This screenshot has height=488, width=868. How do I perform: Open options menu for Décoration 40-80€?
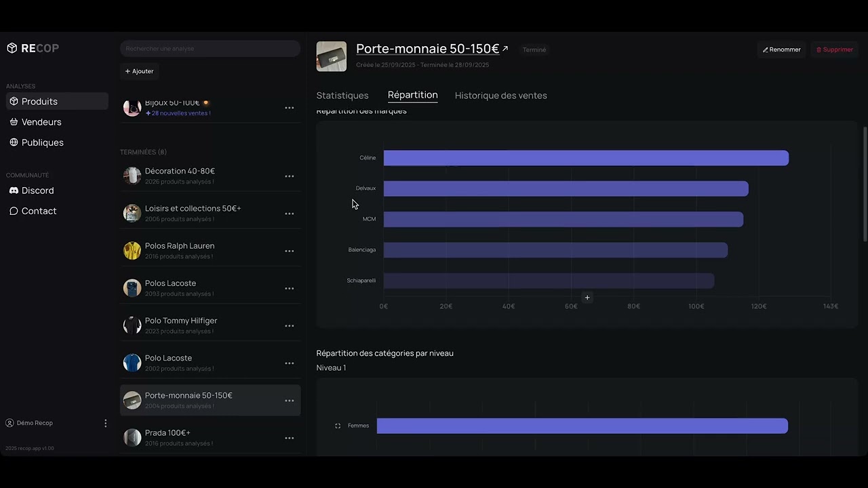[290, 176]
